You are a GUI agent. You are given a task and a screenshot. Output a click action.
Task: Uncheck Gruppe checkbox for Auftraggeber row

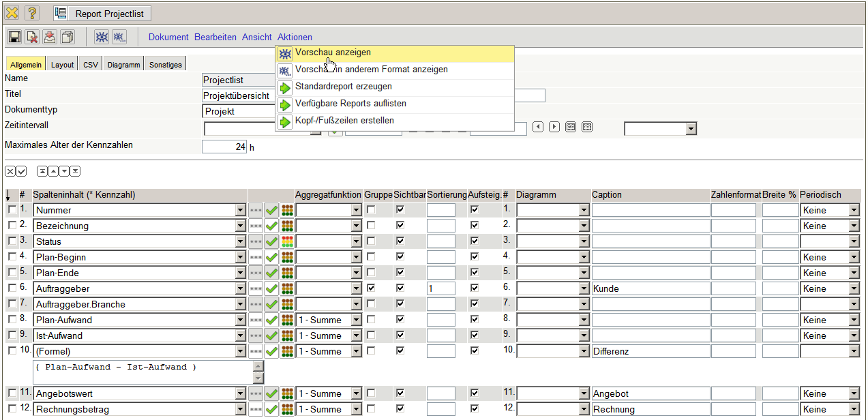tap(371, 288)
